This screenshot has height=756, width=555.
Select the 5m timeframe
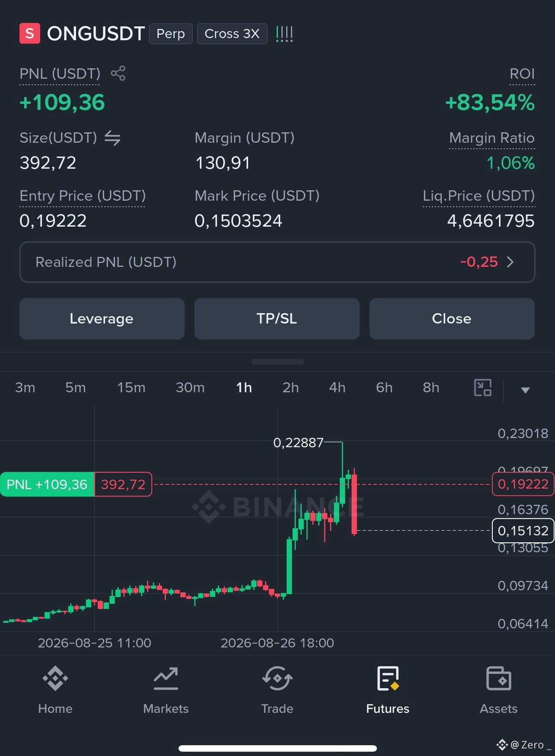[x=76, y=388]
